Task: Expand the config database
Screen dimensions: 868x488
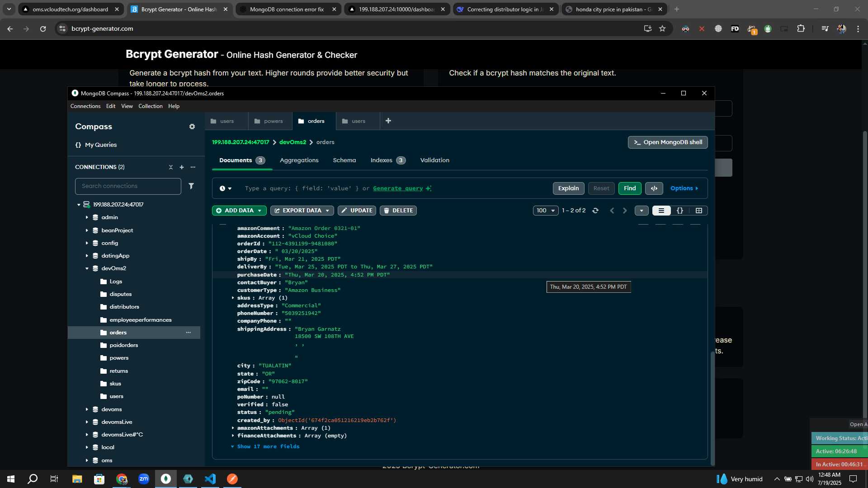Action: click(x=87, y=243)
